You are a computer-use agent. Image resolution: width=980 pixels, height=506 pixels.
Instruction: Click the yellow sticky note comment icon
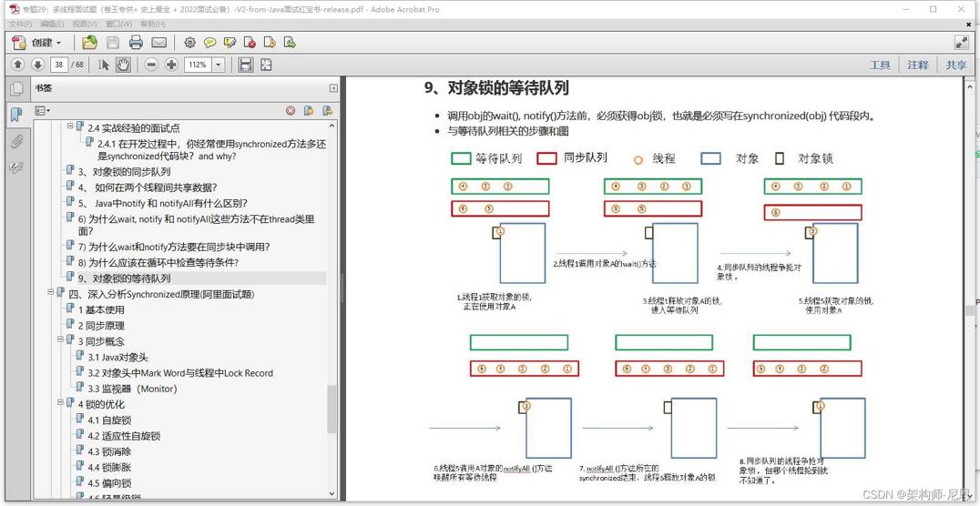click(x=210, y=43)
